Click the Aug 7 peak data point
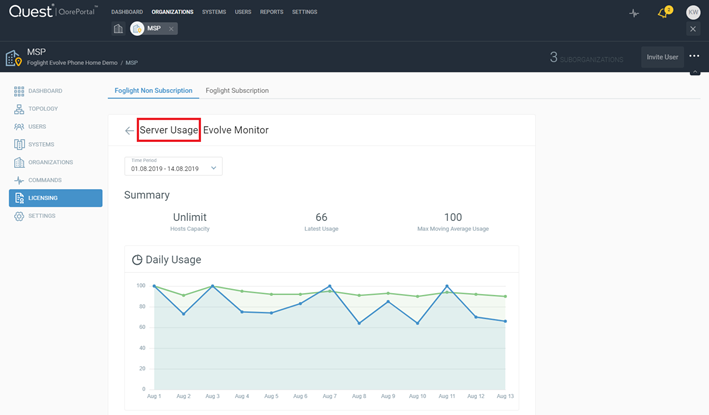The height and width of the screenshot is (415, 709). (330, 286)
